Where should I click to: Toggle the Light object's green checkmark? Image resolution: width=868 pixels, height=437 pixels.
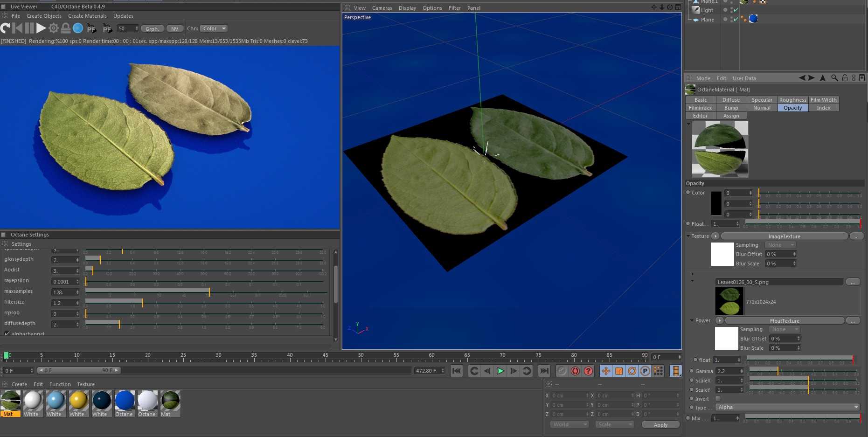coord(736,10)
